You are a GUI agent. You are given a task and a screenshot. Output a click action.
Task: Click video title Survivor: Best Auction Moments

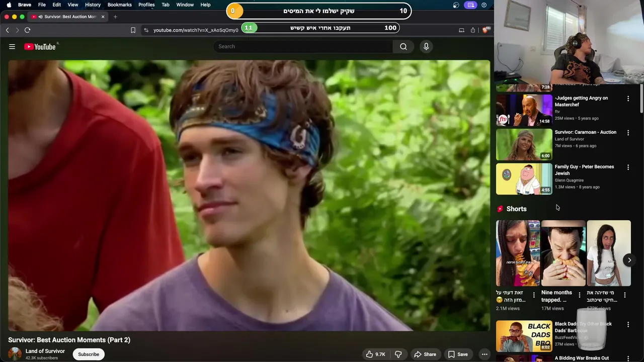click(69, 340)
